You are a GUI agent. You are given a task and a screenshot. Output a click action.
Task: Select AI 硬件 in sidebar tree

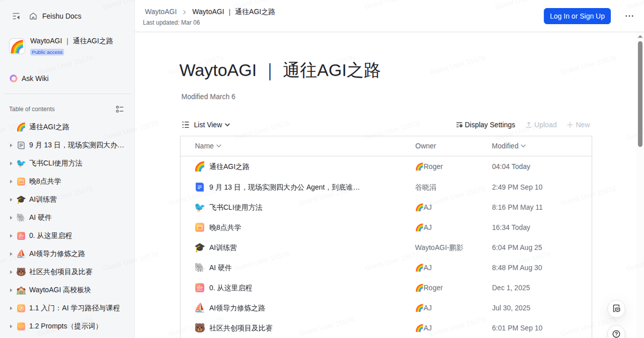[40, 217]
